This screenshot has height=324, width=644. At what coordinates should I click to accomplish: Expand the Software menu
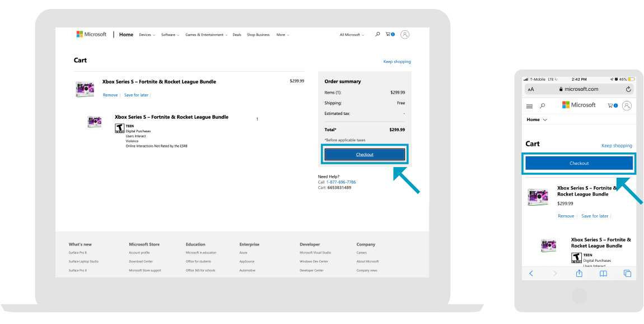point(170,35)
